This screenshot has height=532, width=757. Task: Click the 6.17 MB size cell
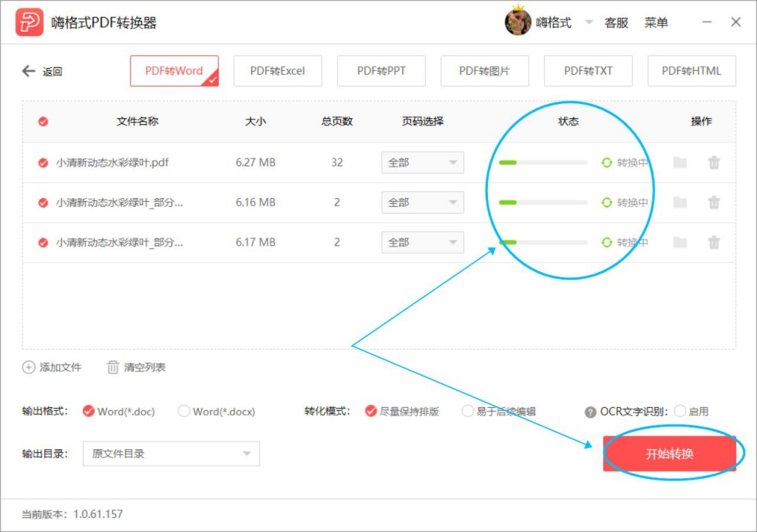click(x=255, y=242)
